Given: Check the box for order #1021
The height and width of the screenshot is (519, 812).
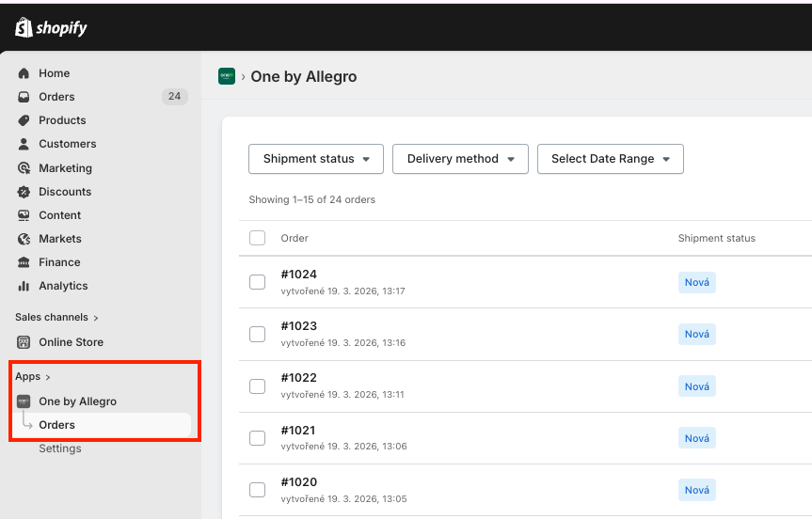Looking at the screenshot, I should (258, 438).
